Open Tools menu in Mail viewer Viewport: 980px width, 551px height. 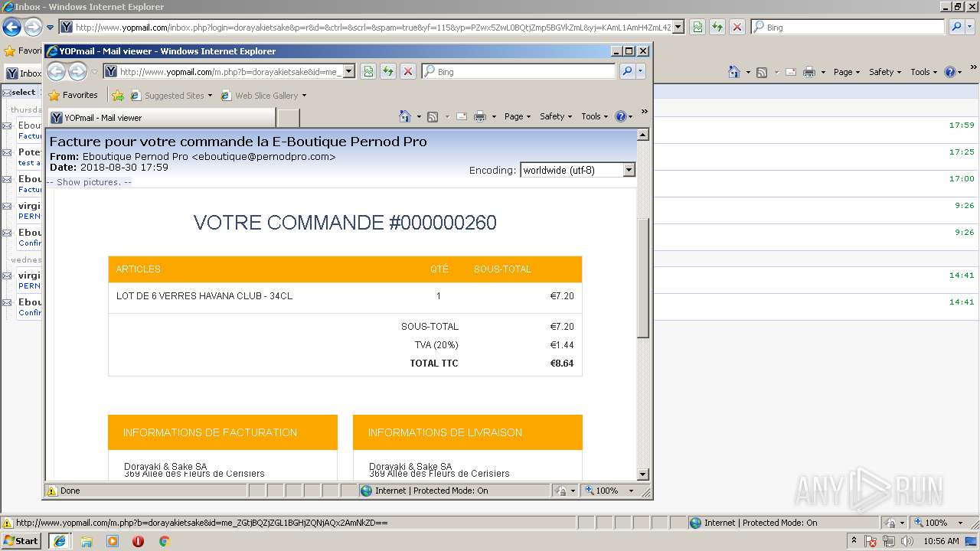tap(594, 116)
